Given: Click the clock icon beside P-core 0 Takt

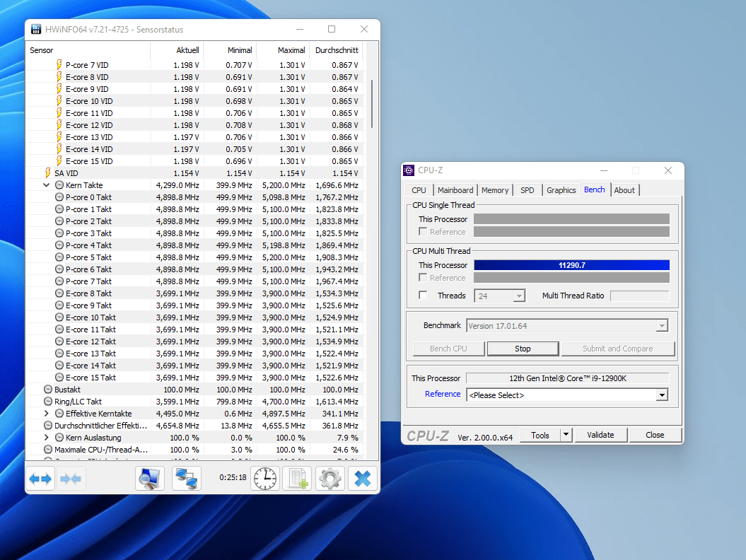Looking at the screenshot, I should pyautogui.click(x=59, y=197).
